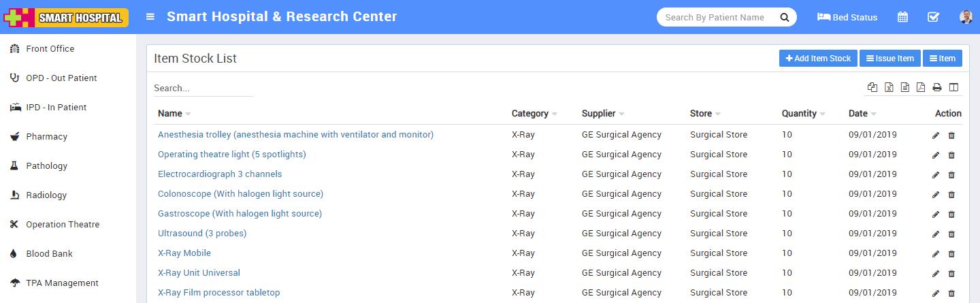980x303 pixels.
Task: Click the Add Item Stock button
Action: (x=818, y=59)
